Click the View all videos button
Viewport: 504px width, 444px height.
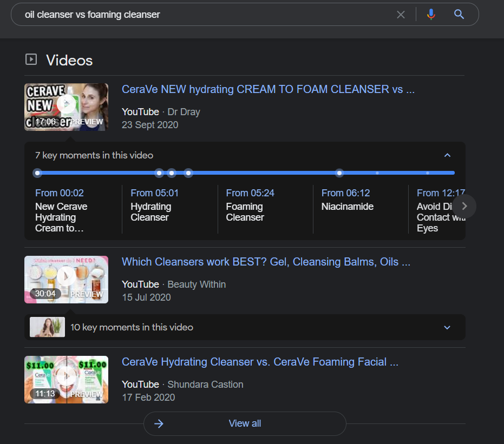245,424
